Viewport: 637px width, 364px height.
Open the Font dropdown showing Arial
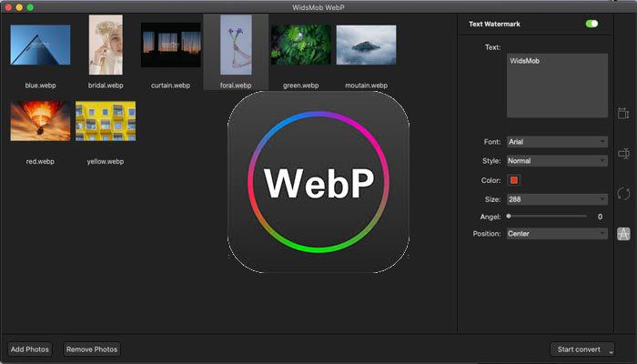click(x=557, y=142)
